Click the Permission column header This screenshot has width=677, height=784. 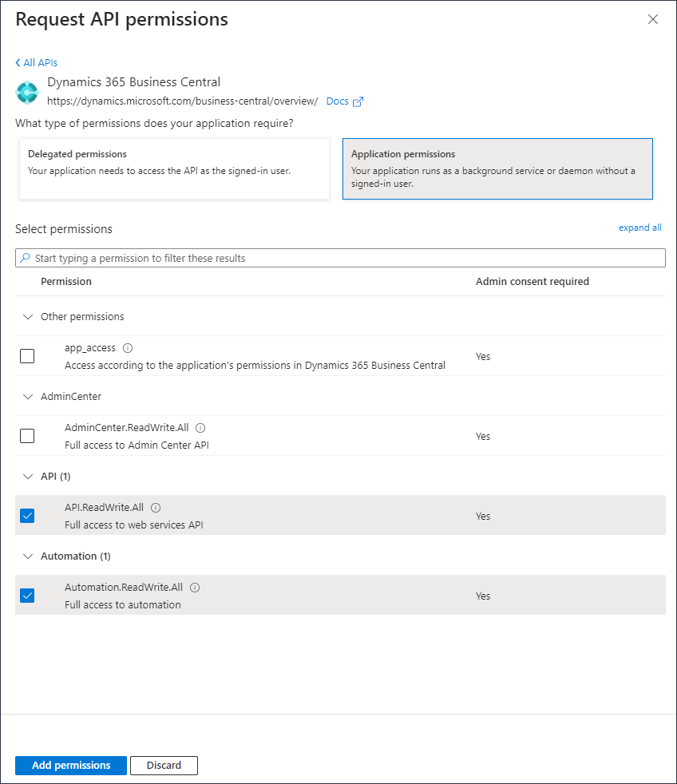point(66,282)
